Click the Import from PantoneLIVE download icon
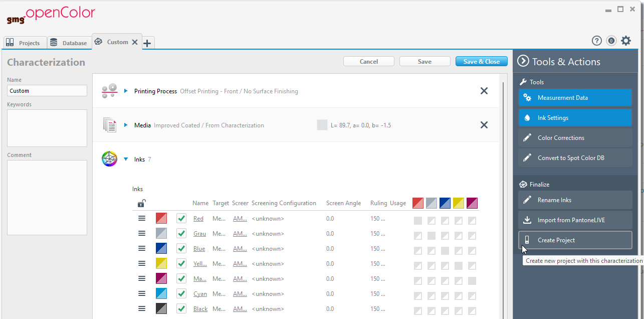Screen dimensions: 644x319 527,220
